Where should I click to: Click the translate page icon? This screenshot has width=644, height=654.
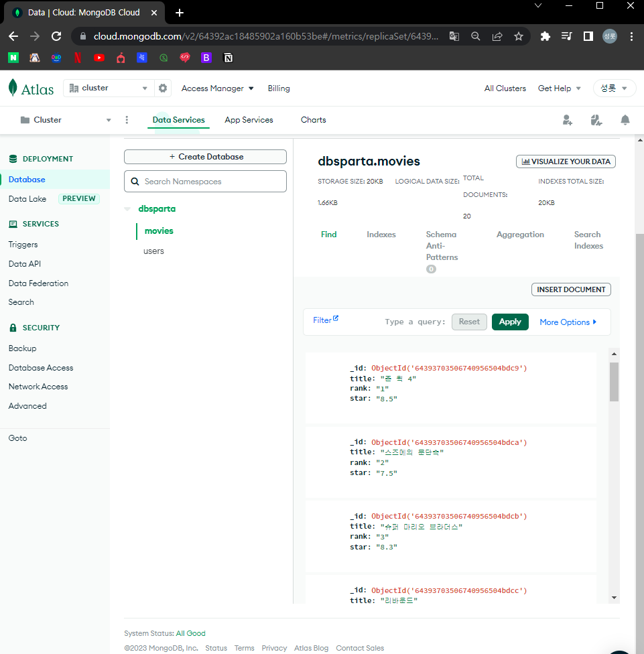tap(454, 36)
